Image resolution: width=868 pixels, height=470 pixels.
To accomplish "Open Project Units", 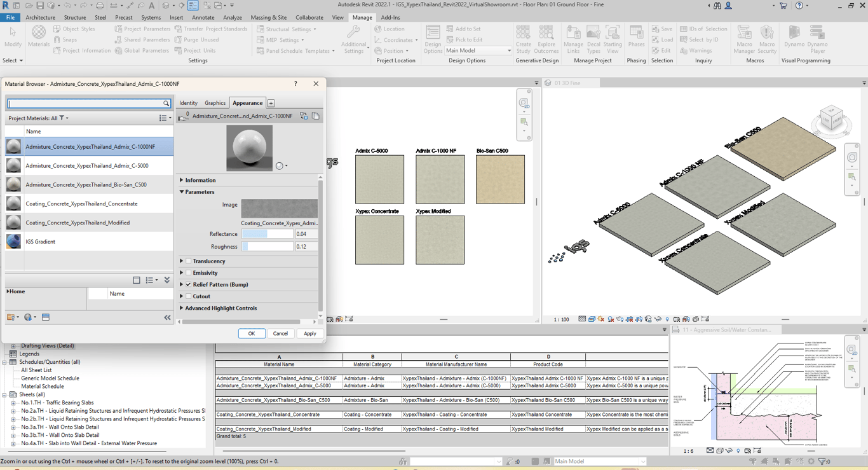I will [x=195, y=51].
